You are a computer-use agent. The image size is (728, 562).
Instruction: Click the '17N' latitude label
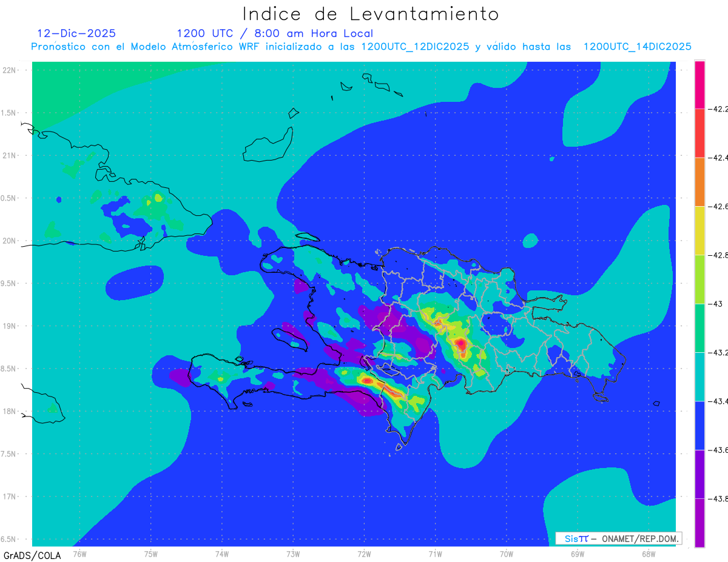10,497
